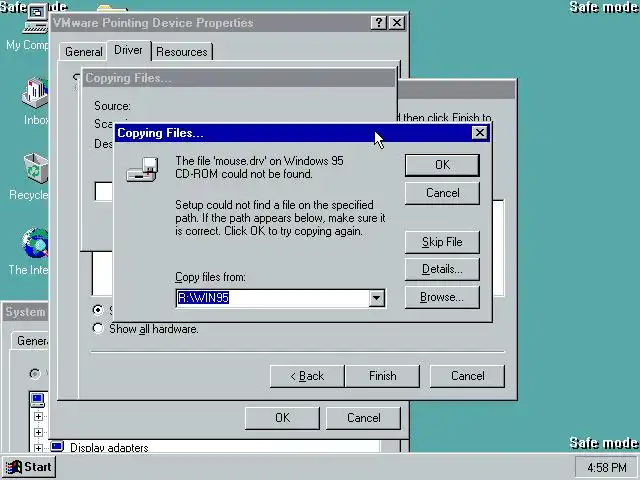Expand the Display adapters tree node

pos(38,448)
